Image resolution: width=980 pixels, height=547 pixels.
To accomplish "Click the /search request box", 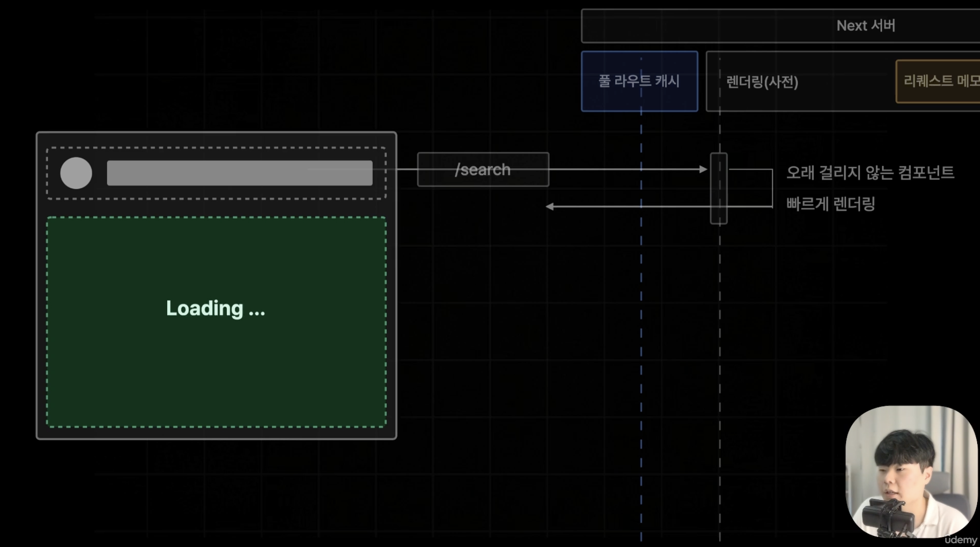I will pos(483,170).
